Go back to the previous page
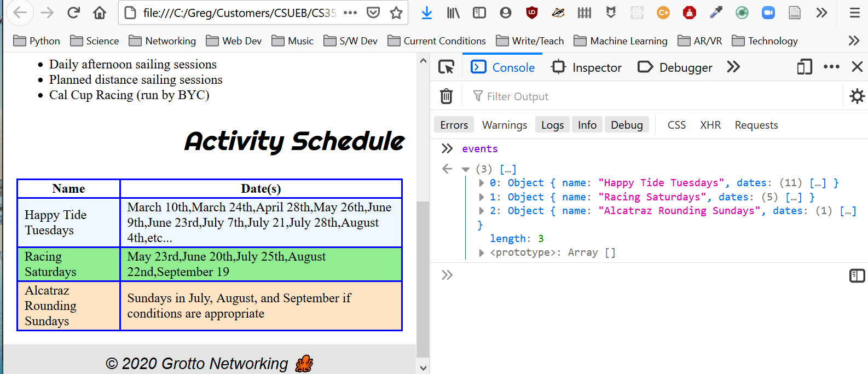Image resolution: width=868 pixels, height=374 pixels. (x=20, y=13)
